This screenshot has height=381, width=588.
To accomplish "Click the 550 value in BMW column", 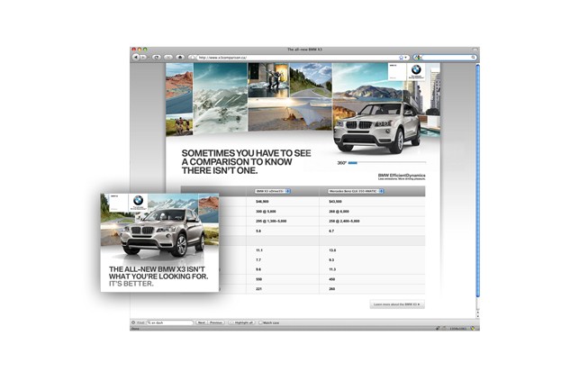I will 258,279.
